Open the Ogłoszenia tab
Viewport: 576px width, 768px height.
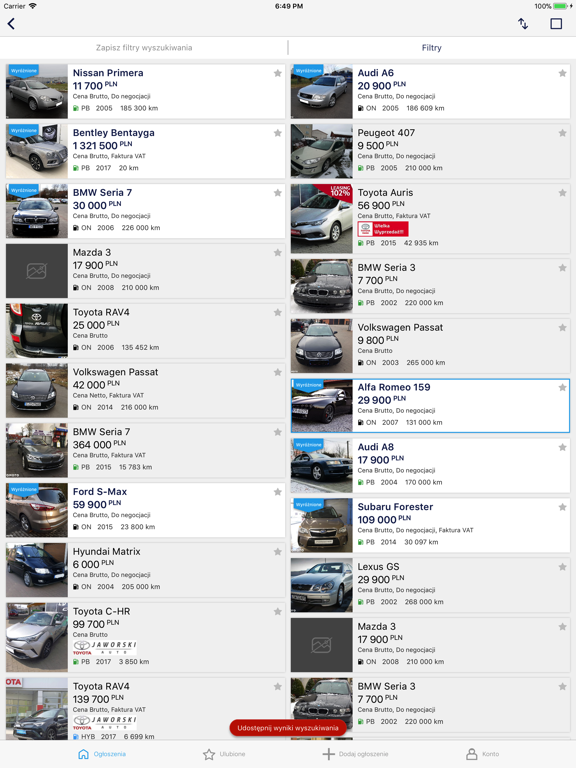pos(102,754)
